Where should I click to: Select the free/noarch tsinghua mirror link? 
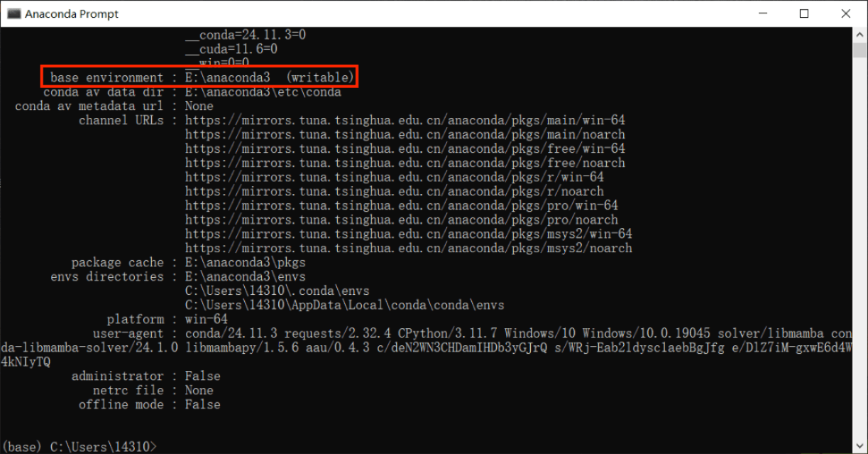[405, 163]
